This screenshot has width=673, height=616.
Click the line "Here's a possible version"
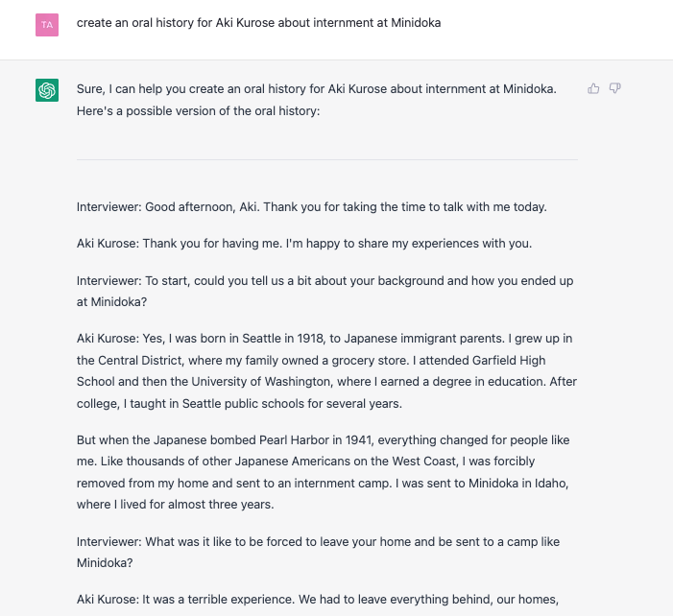click(198, 110)
